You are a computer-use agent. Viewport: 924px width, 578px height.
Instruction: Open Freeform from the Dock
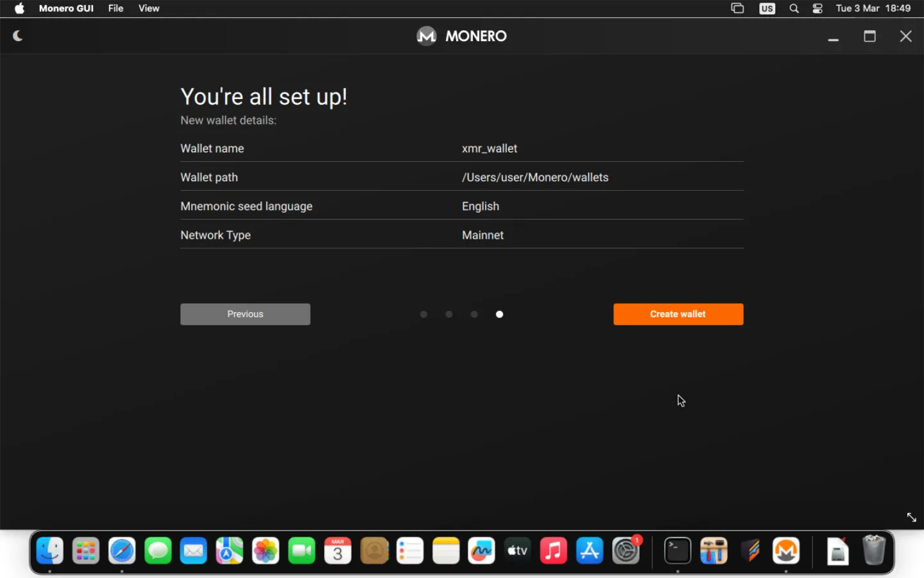point(482,551)
